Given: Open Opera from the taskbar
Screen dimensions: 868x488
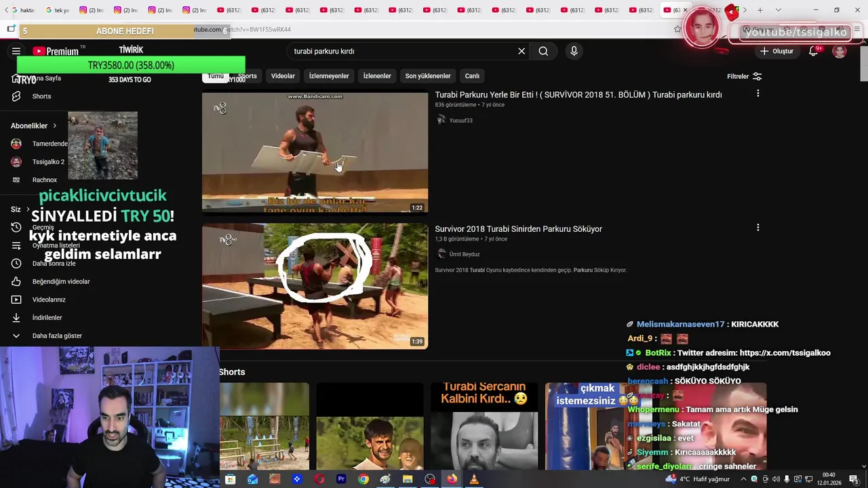Looking at the screenshot, I should point(319,479).
